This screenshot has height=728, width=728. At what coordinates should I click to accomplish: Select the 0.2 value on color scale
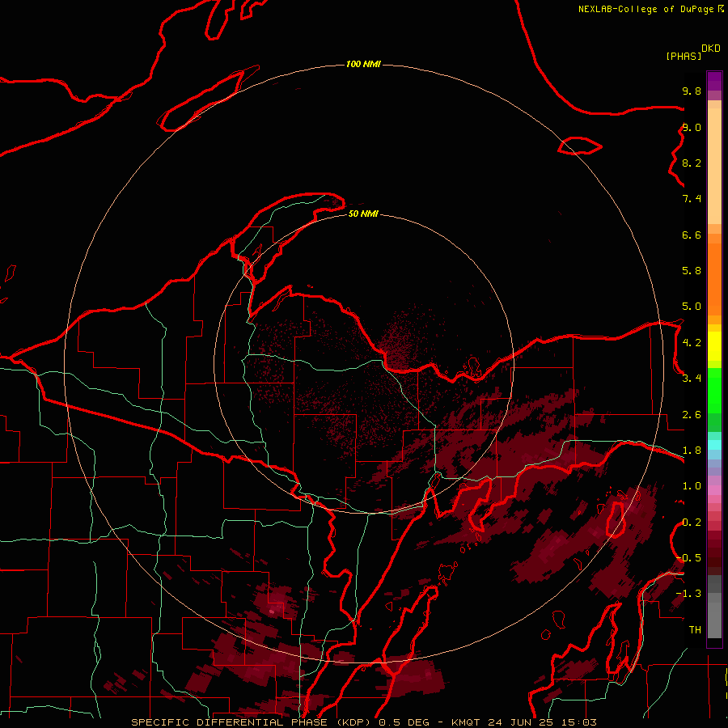tap(692, 523)
